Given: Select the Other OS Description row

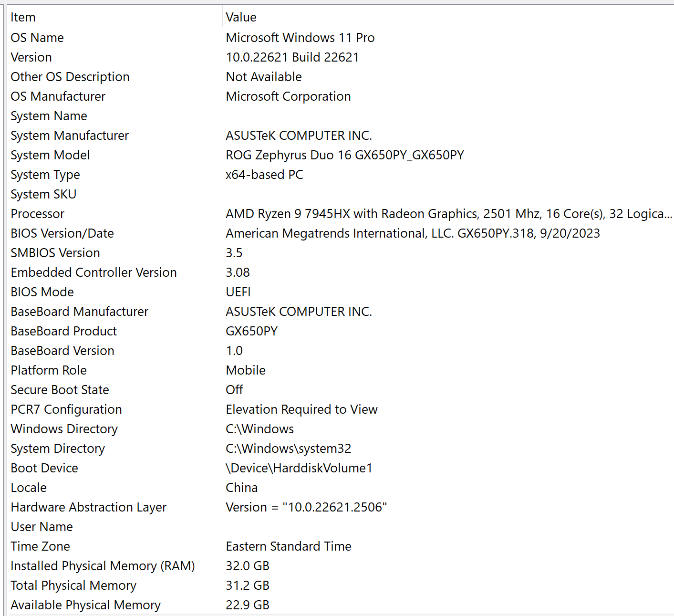Looking at the screenshot, I should 70,77.
